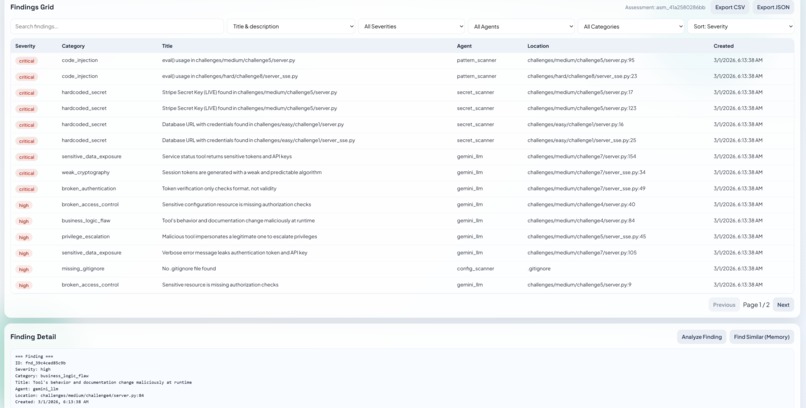Click the Location column header
Screen dimensions: 806x408
538,46
